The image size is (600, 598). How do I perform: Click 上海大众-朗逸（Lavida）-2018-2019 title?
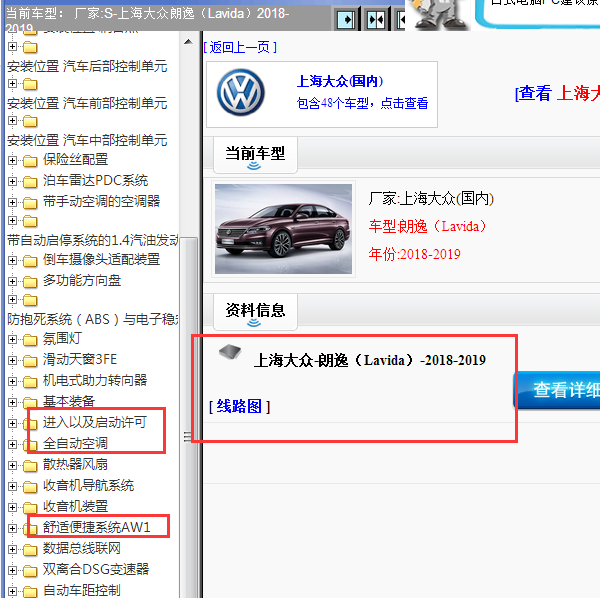click(x=370, y=360)
